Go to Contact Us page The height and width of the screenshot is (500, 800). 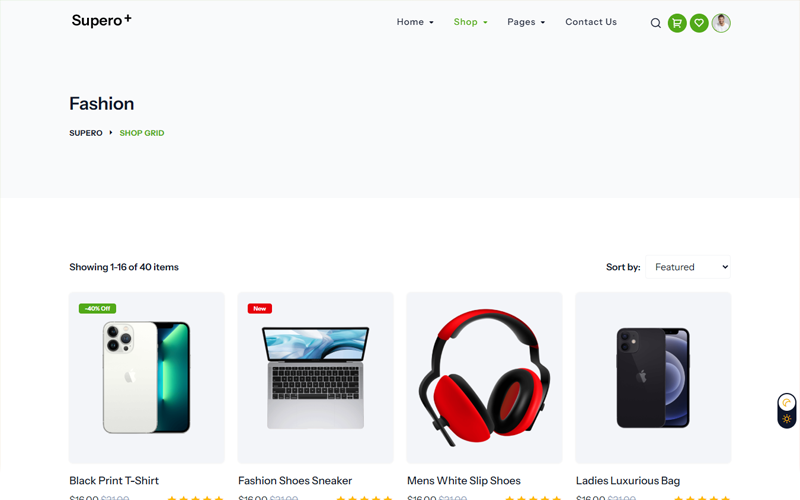coord(591,22)
